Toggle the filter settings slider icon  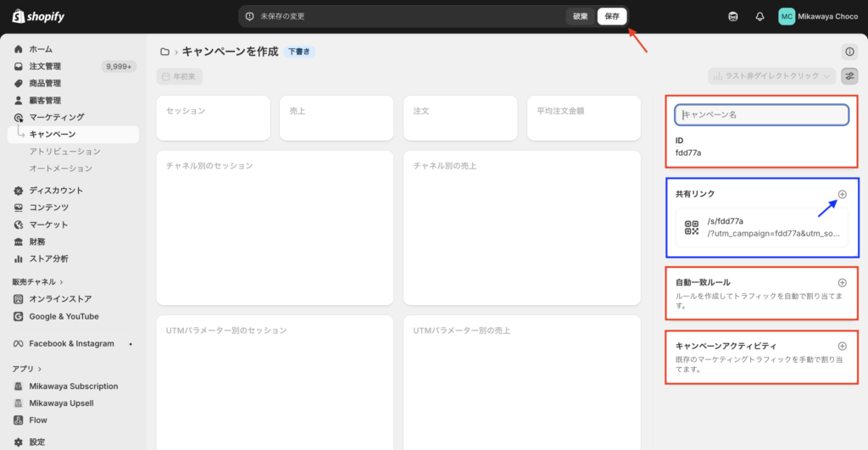point(849,76)
